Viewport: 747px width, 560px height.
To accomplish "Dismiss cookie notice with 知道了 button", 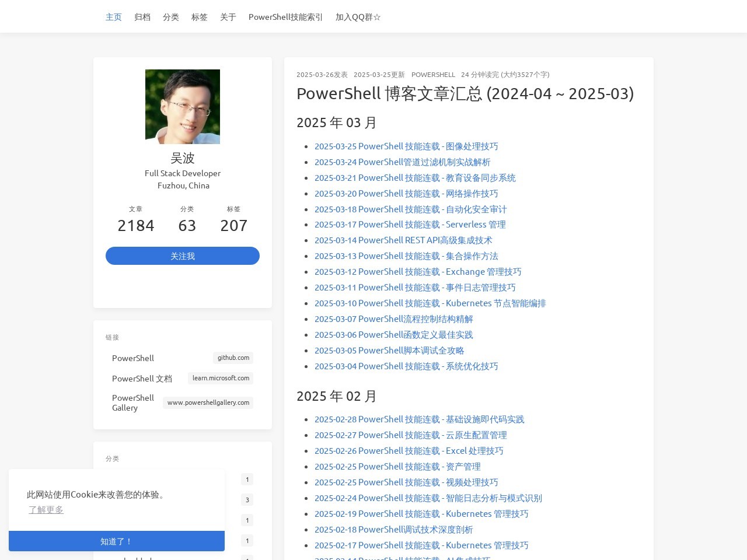I will pyautogui.click(x=117, y=541).
